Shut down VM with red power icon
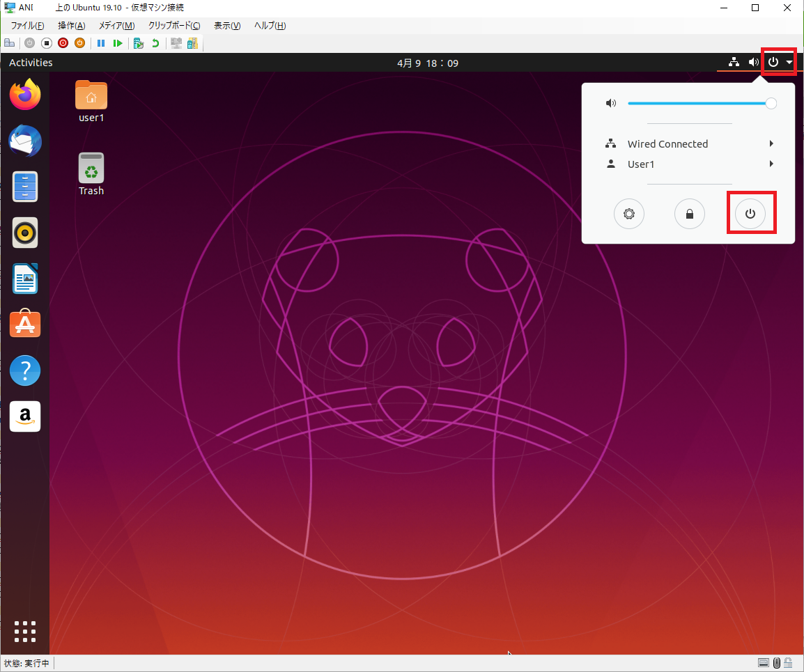This screenshot has height=672, width=804. 63,43
